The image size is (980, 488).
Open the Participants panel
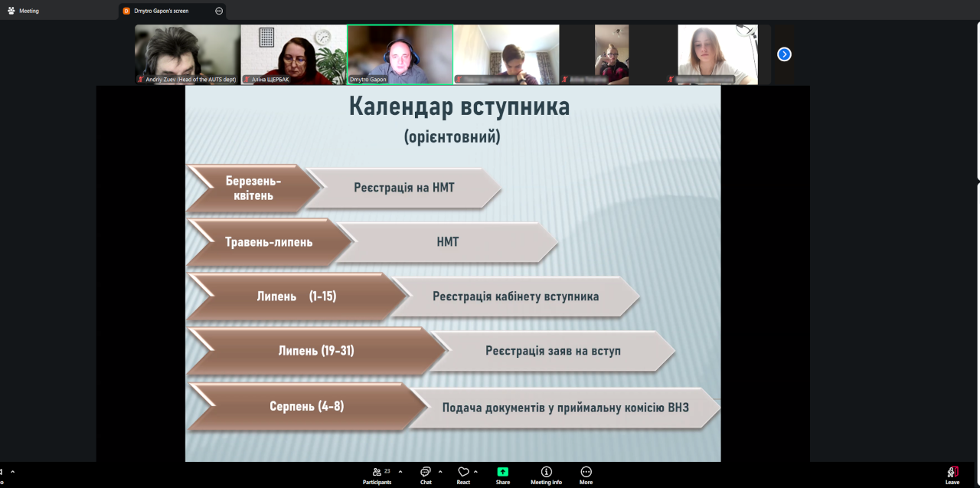(x=377, y=475)
